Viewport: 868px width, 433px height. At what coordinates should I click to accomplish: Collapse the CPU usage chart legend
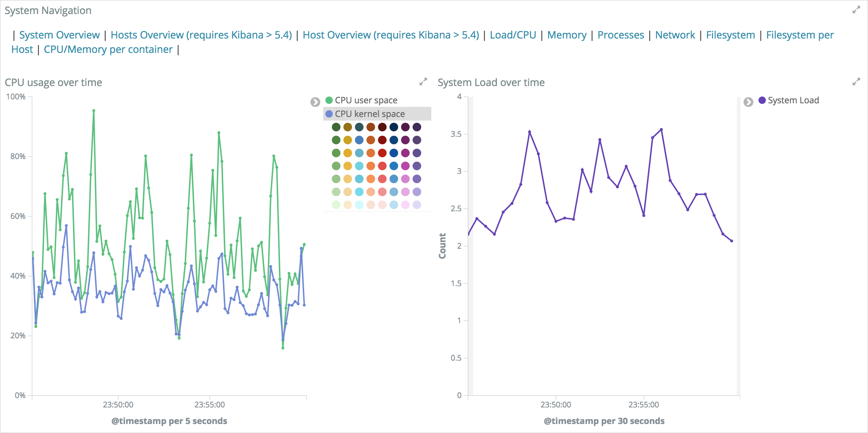315,102
